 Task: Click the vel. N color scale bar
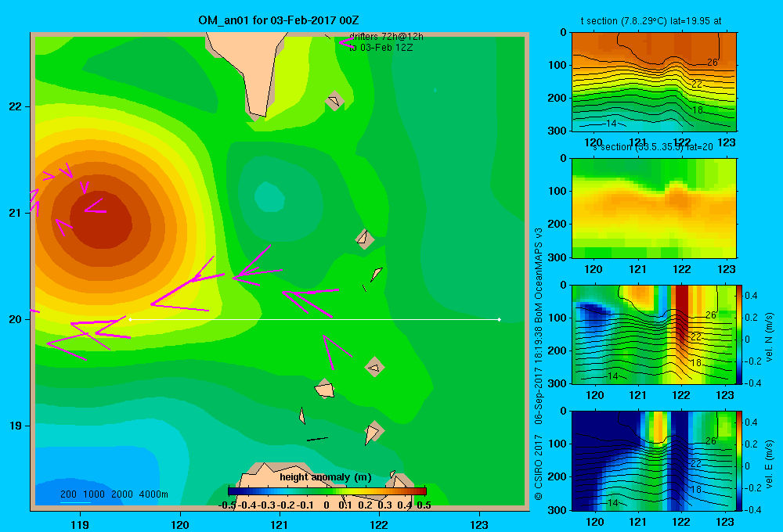739,334
